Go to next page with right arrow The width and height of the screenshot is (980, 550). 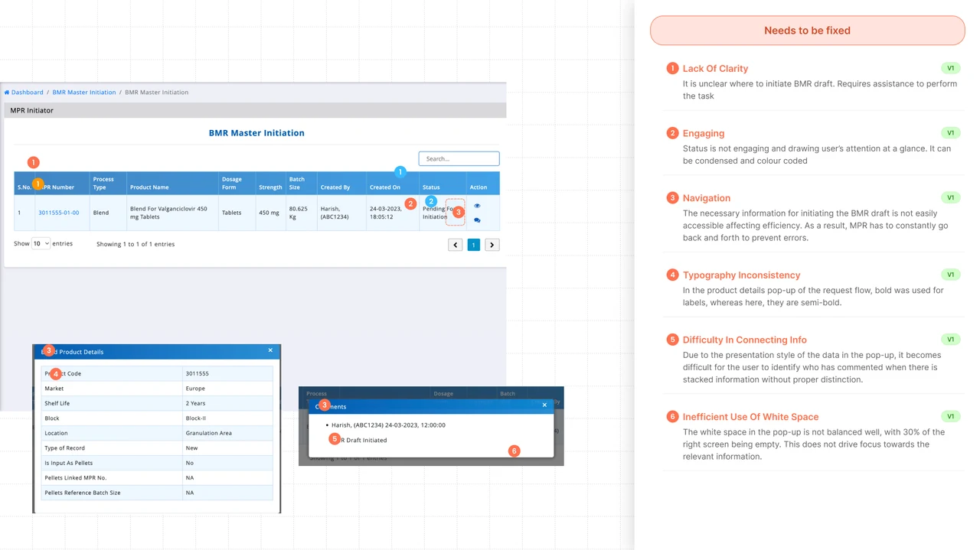point(492,245)
